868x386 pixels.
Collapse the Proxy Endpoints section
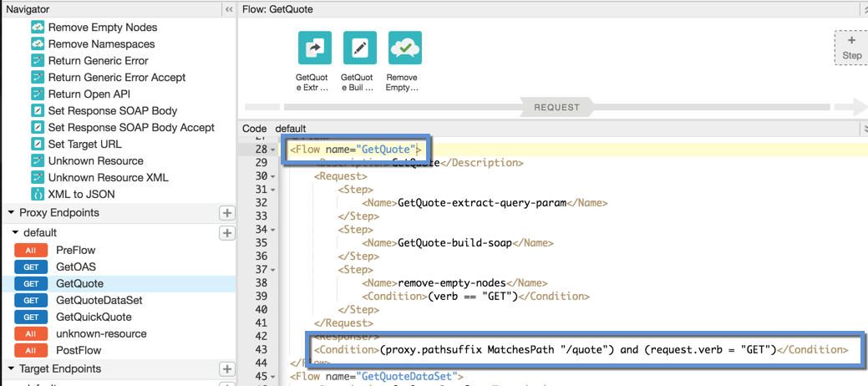(x=12, y=213)
